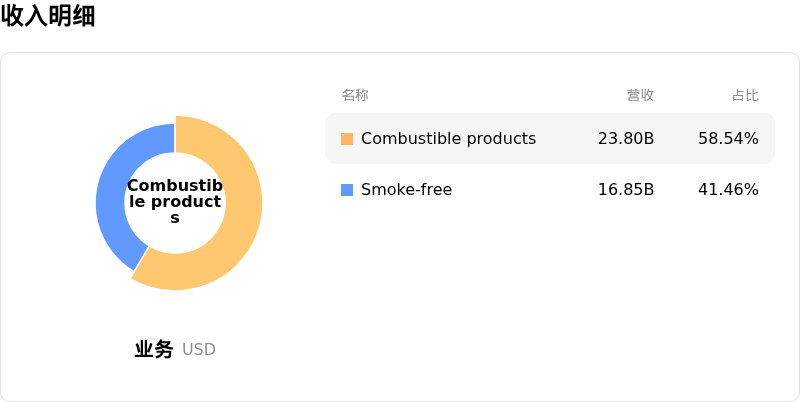
Task: Click the 41.46% share value
Action: [x=728, y=190]
